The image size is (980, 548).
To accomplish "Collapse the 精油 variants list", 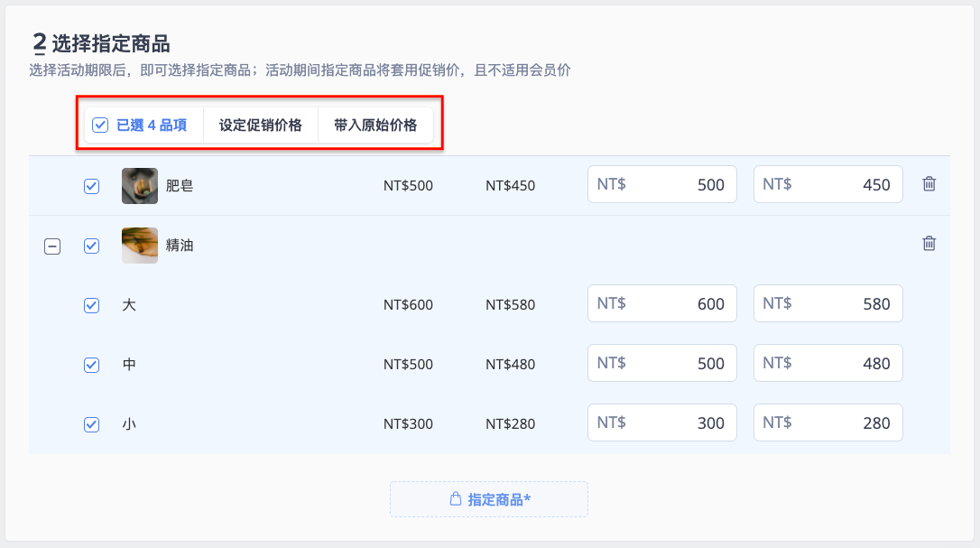I will pyautogui.click(x=52, y=246).
